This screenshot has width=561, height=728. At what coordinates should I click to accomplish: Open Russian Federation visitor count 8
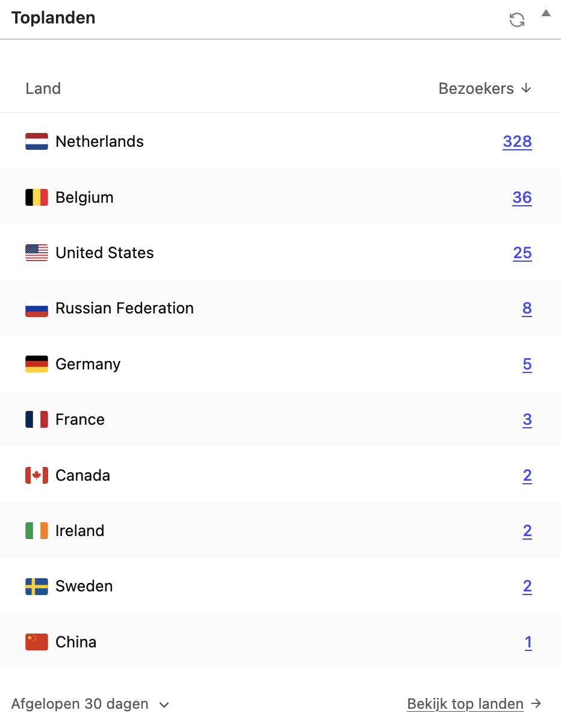(x=527, y=309)
